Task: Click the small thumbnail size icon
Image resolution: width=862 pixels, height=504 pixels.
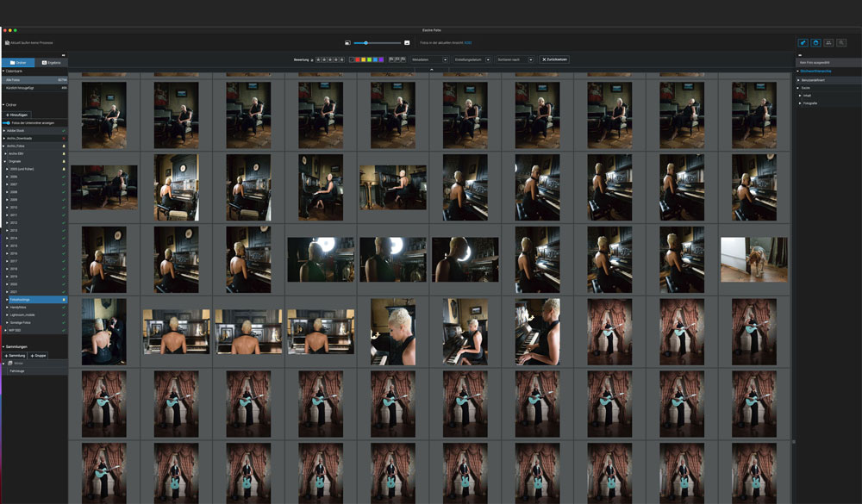Action: [x=346, y=42]
